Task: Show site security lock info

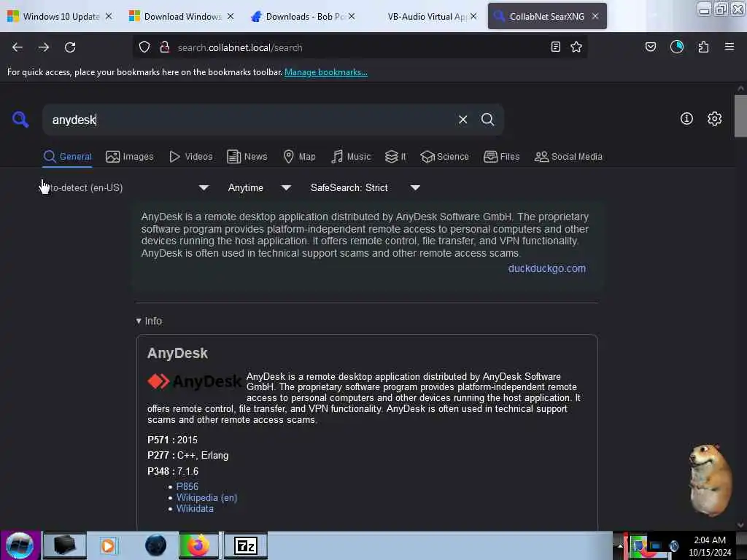Action: (x=165, y=47)
